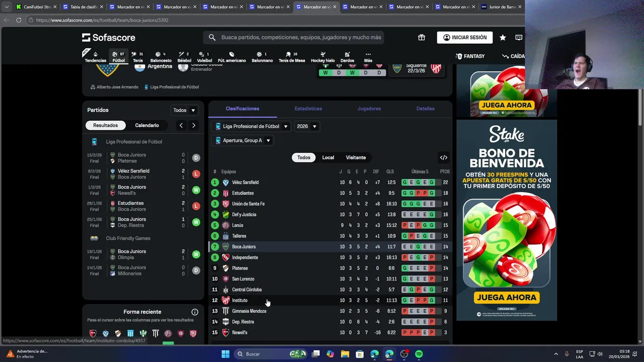
Task: Switch to the Clasificaciones tab
Action: tap(243, 109)
